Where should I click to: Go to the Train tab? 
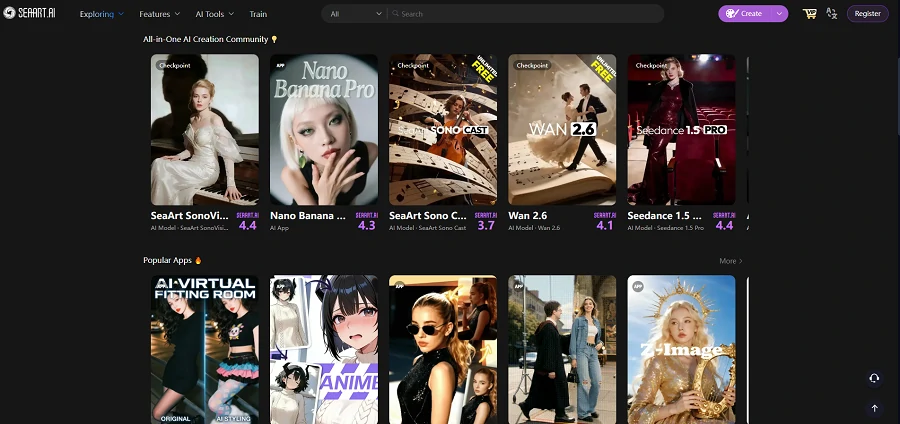[258, 14]
